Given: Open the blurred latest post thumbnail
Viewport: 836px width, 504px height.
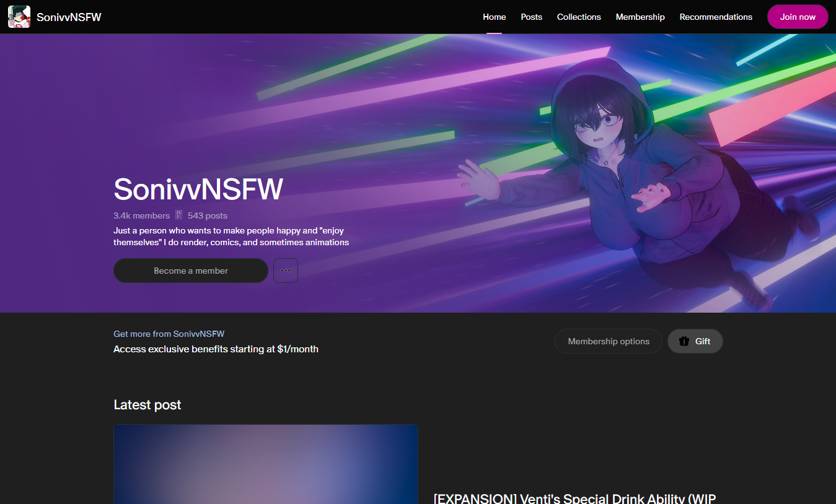Looking at the screenshot, I should coord(266,464).
